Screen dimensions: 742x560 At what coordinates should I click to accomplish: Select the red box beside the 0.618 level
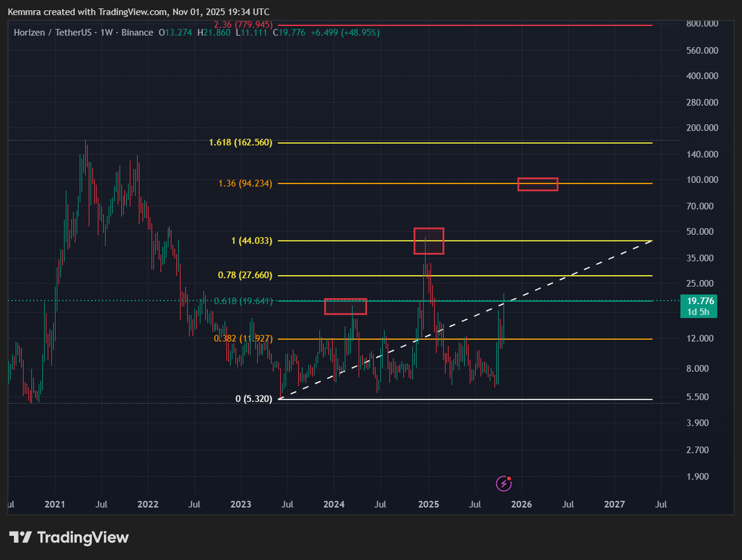pyautogui.click(x=346, y=306)
